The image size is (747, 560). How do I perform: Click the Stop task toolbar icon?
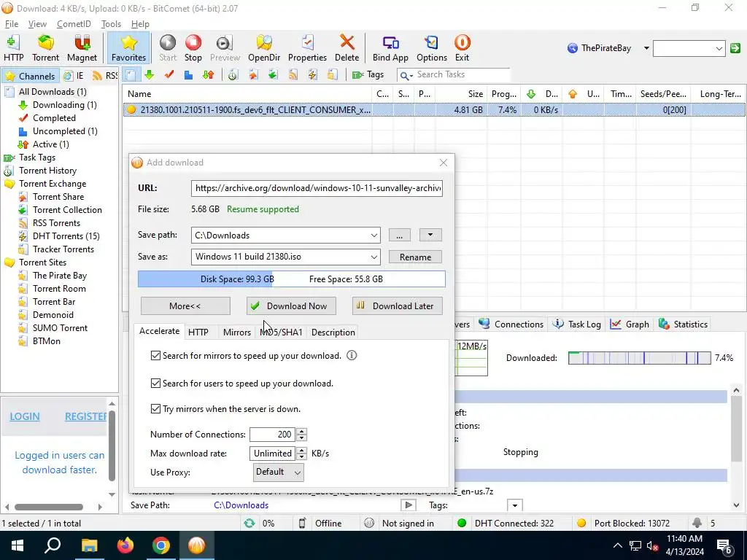[193, 48]
